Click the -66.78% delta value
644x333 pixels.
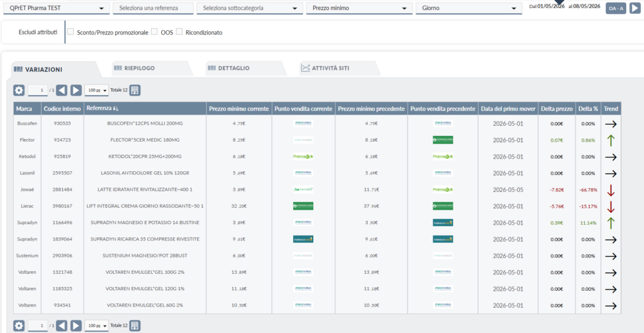[x=587, y=190]
